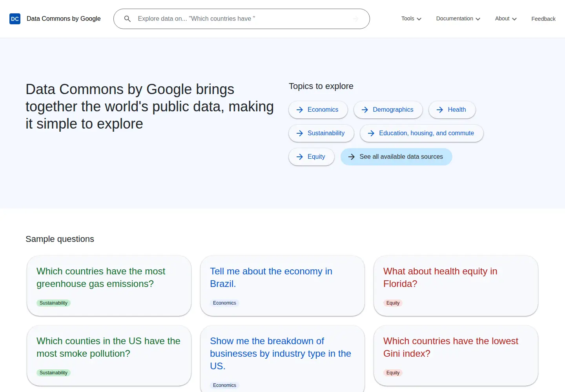Open the lowest Gini index question
565x392 pixels.
pyautogui.click(x=456, y=356)
